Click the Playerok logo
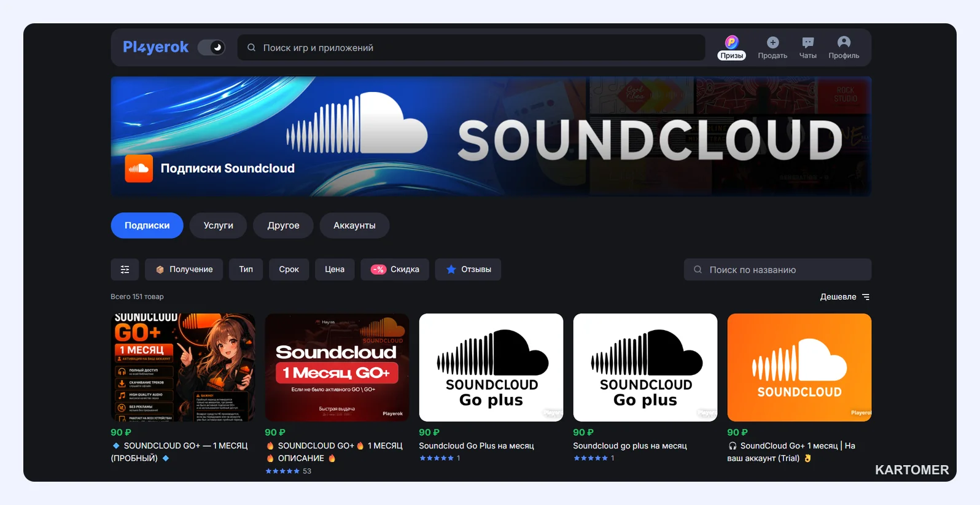 [155, 47]
